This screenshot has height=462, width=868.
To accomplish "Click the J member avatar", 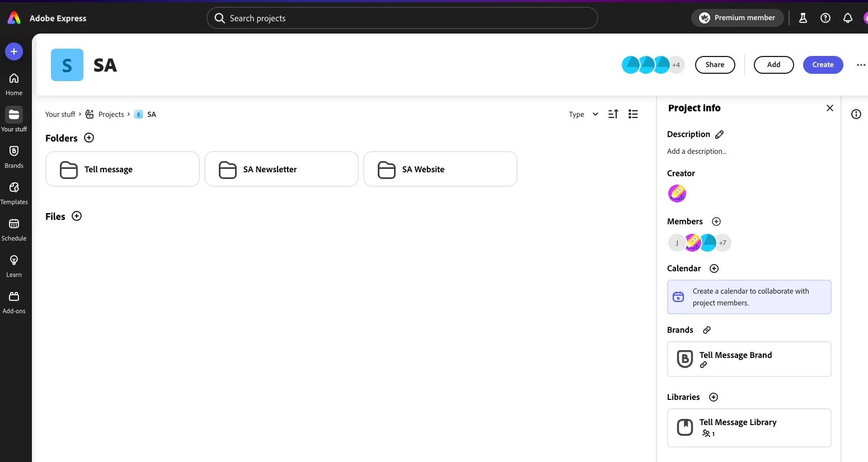I will click(677, 243).
